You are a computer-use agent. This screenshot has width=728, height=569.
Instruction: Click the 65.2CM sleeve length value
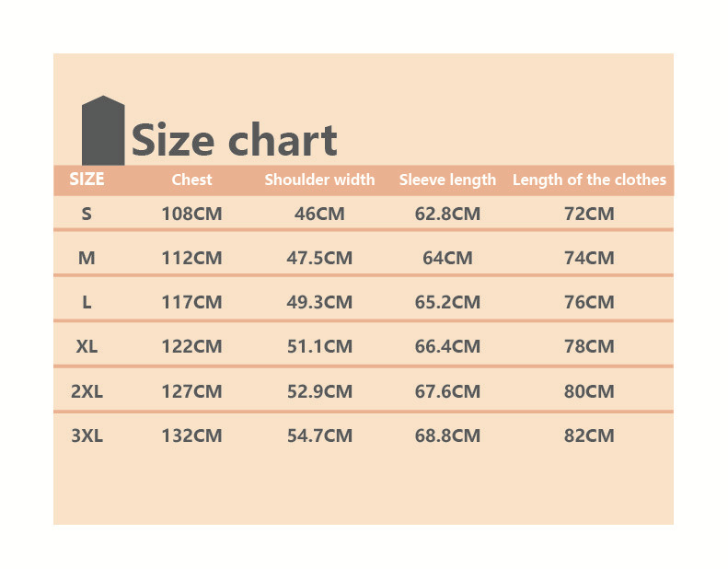(447, 303)
